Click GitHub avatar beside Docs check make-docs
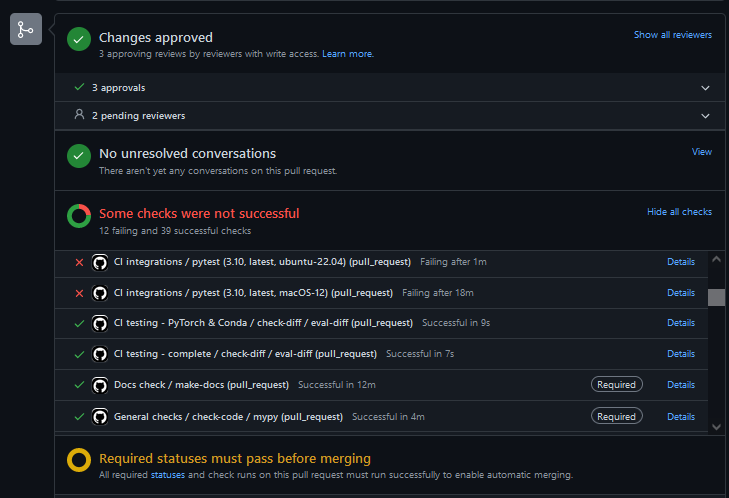 click(100, 385)
